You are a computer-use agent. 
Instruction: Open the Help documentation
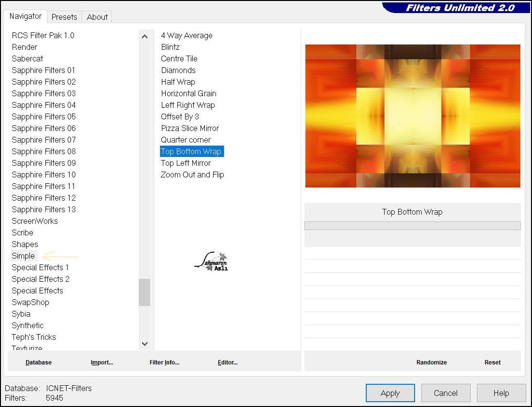click(x=501, y=393)
